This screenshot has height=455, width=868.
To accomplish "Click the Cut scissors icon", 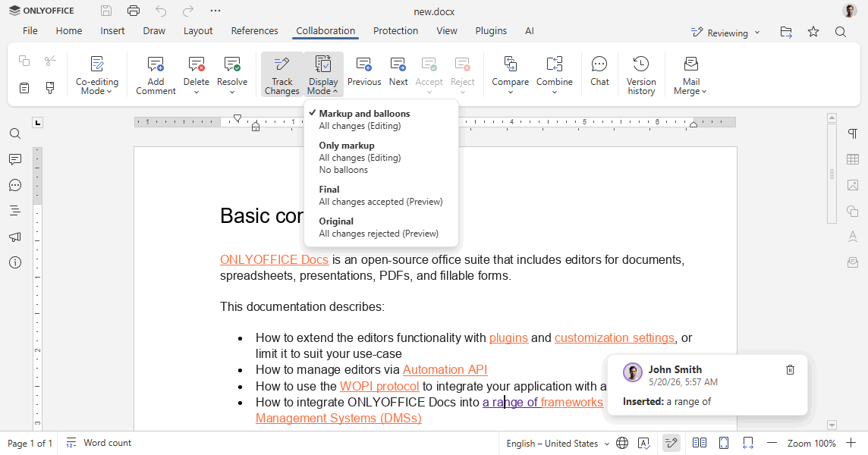I will pyautogui.click(x=50, y=61).
